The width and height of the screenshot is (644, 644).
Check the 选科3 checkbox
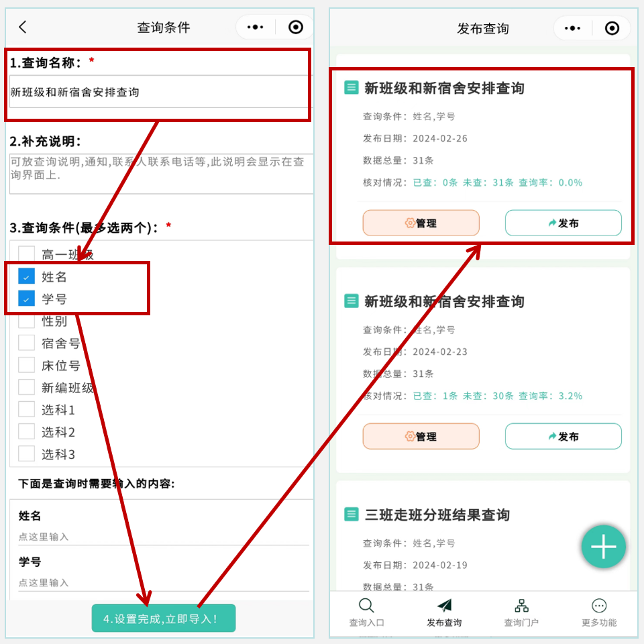pyautogui.click(x=26, y=454)
